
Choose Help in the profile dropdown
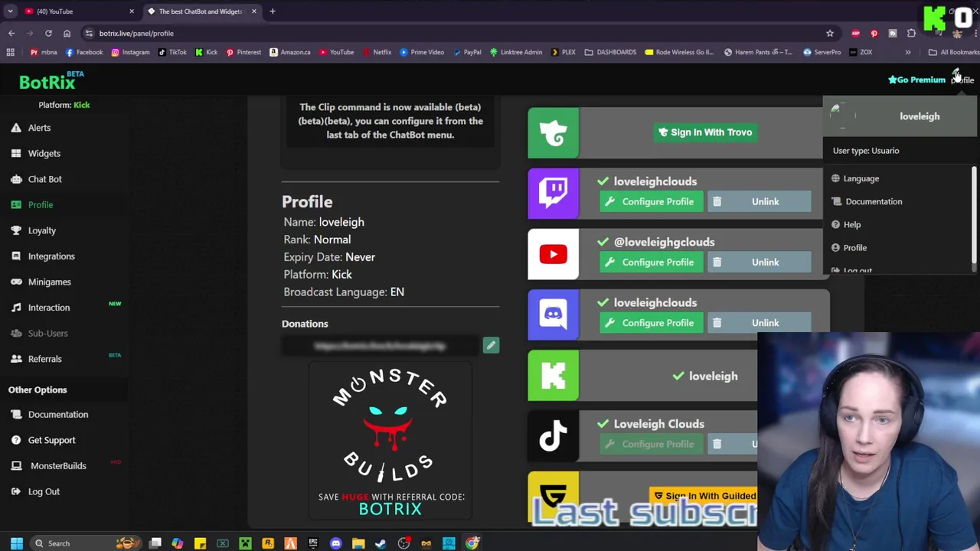point(852,224)
